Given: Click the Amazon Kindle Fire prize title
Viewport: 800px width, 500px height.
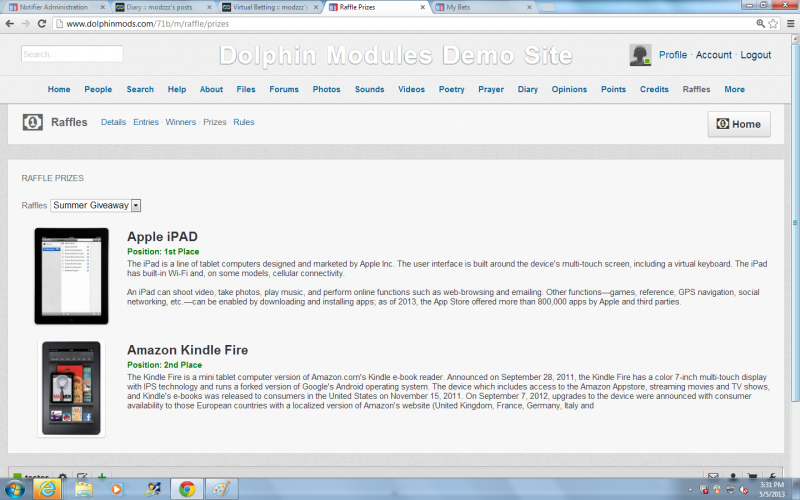Looking at the screenshot, I should 187,350.
